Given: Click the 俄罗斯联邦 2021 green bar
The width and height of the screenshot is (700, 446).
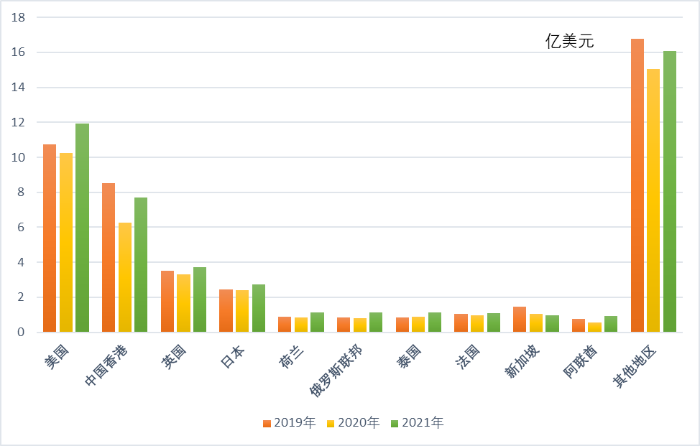Looking at the screenshot, I should pyautogui.click(x=376, y=322).
